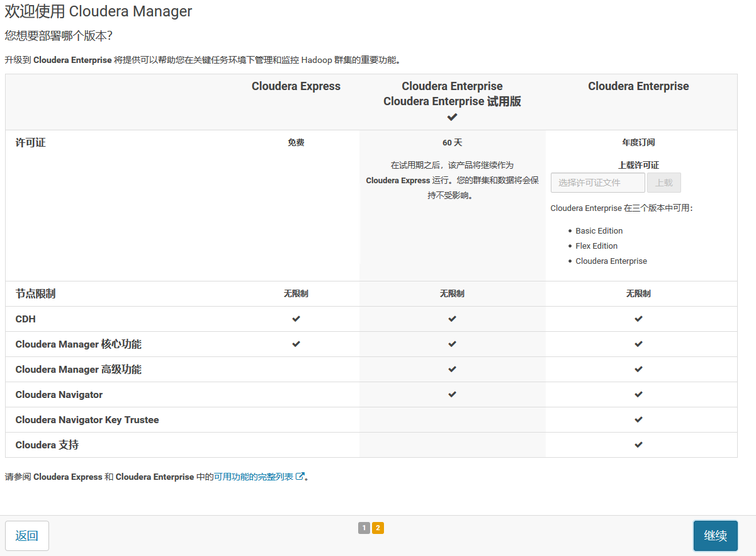Select the Cloudera Express edition header
The image size is (756, 556).
coord(296,86)
